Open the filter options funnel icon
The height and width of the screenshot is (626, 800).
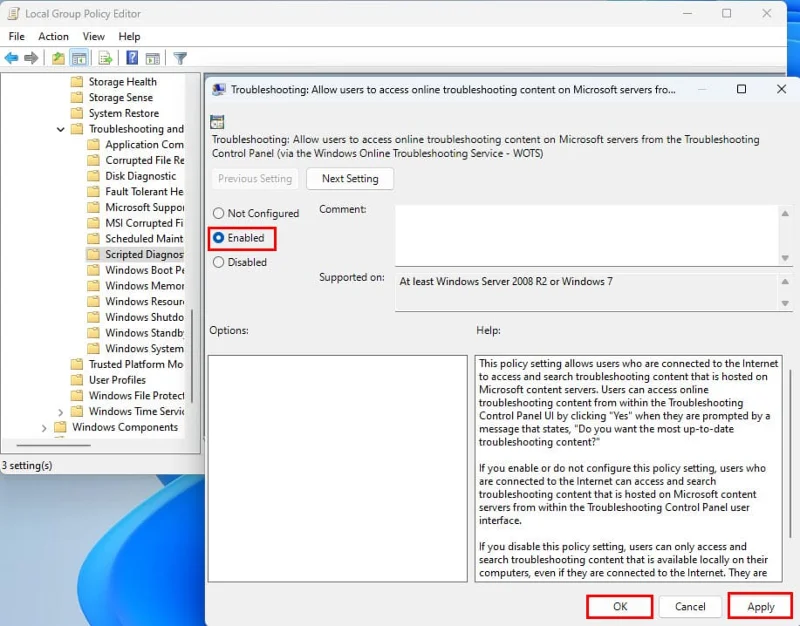(180, 58)
